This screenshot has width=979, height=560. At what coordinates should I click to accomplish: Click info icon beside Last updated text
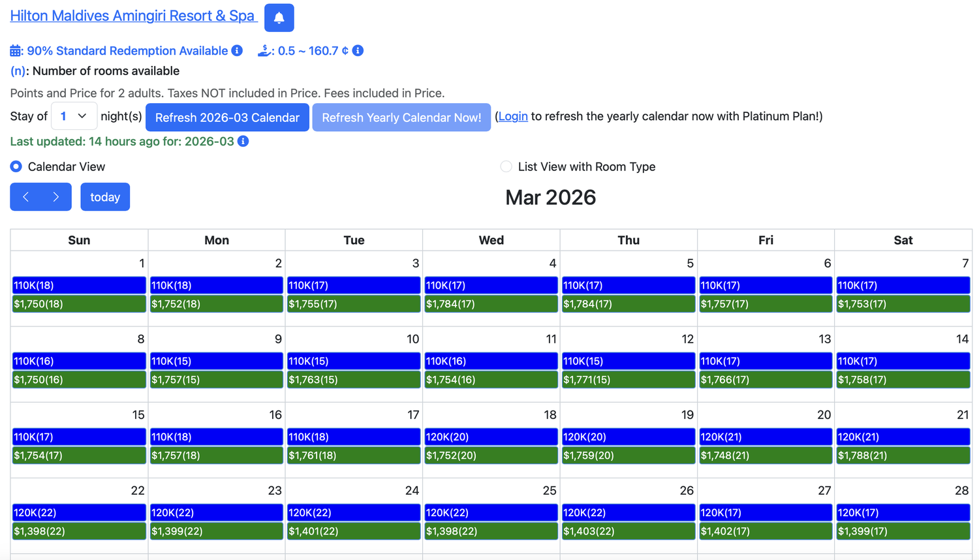pos(243,142)
